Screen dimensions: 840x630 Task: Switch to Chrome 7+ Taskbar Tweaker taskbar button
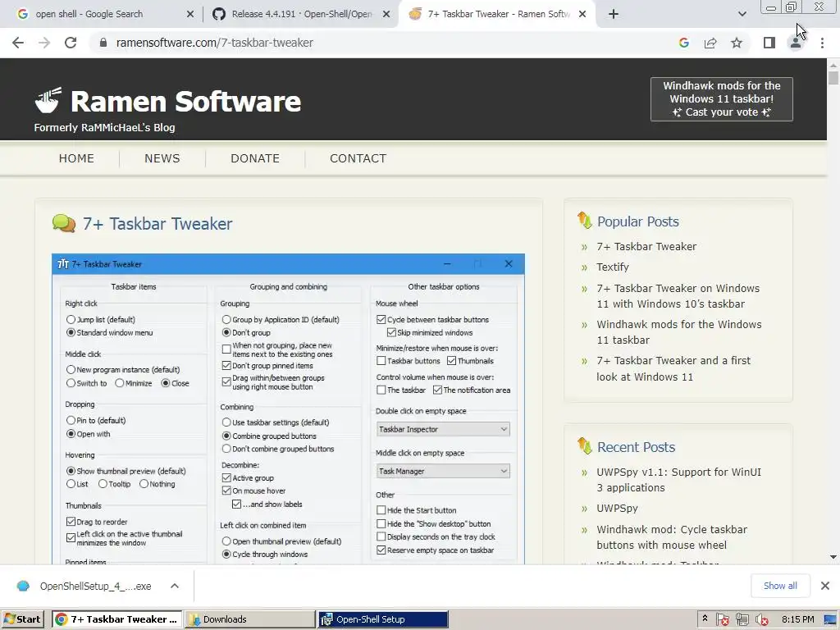116,619
